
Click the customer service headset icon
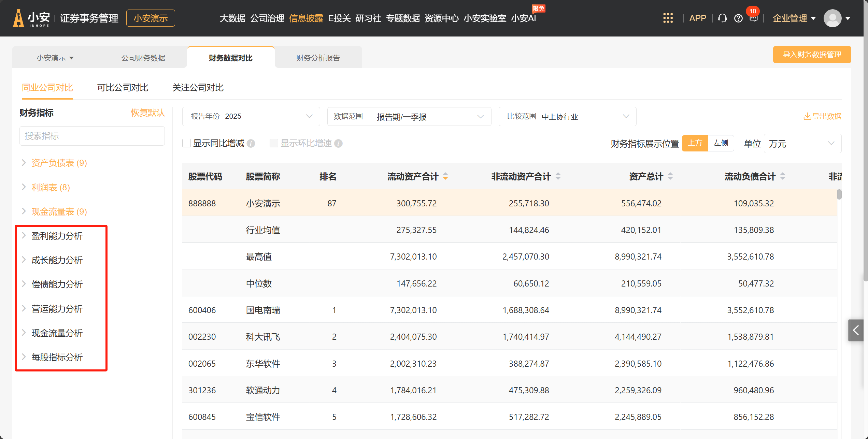pos(722,18)
